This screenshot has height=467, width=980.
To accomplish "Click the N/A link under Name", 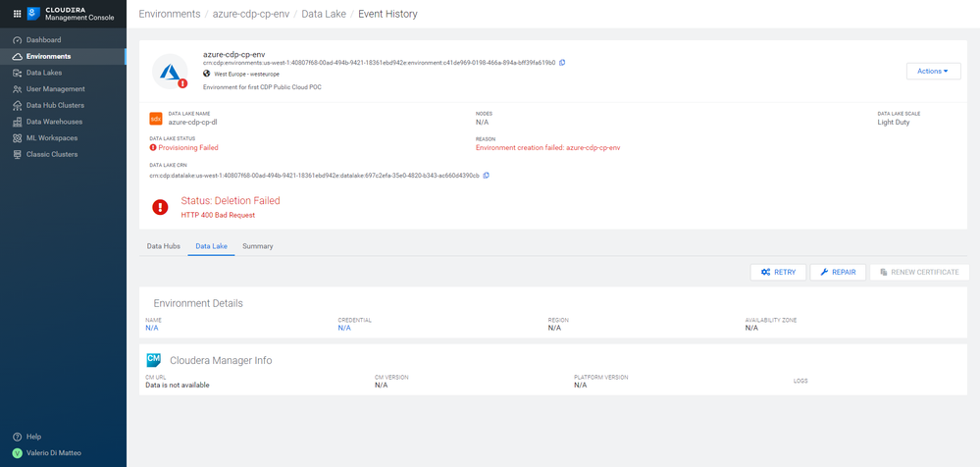I will pyautogui.click(x=153, y=328).
